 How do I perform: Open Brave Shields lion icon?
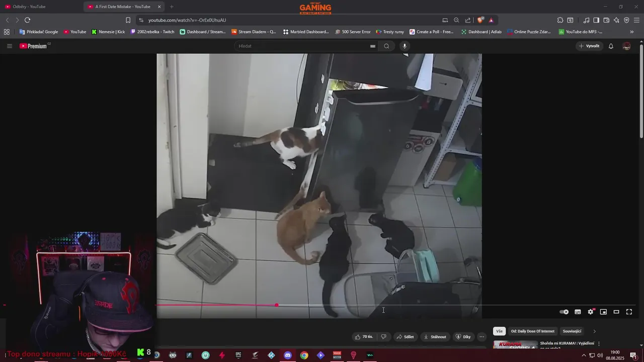[x=480, y=20]
